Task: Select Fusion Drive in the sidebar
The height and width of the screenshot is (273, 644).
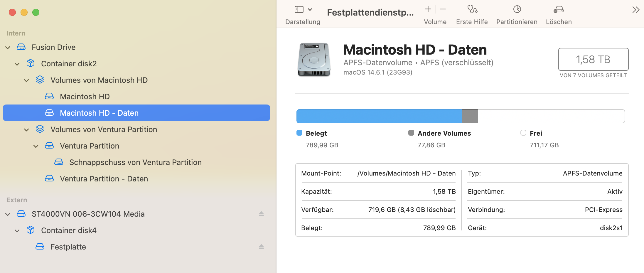Action: tap(136, 47)
